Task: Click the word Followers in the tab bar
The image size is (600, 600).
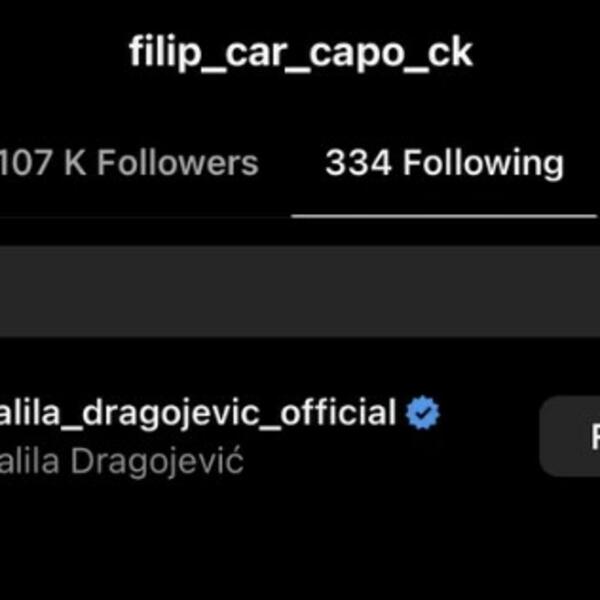Action: (178, 163)
